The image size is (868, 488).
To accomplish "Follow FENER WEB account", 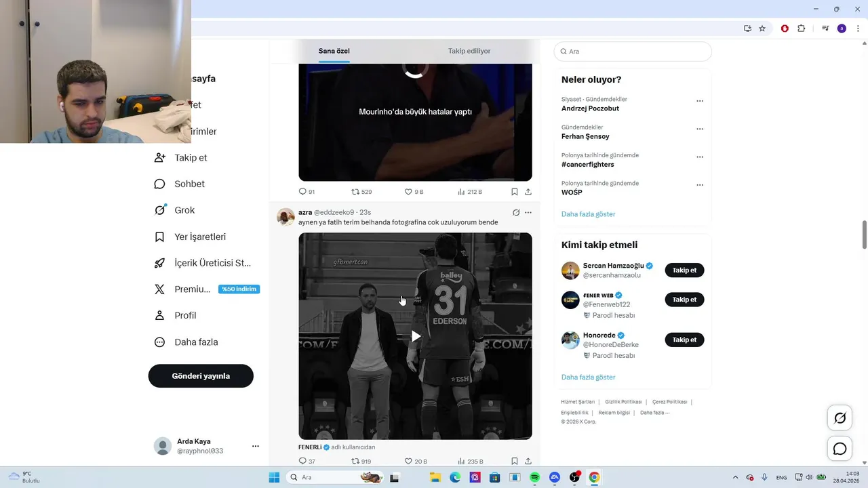I will point(684,300).
